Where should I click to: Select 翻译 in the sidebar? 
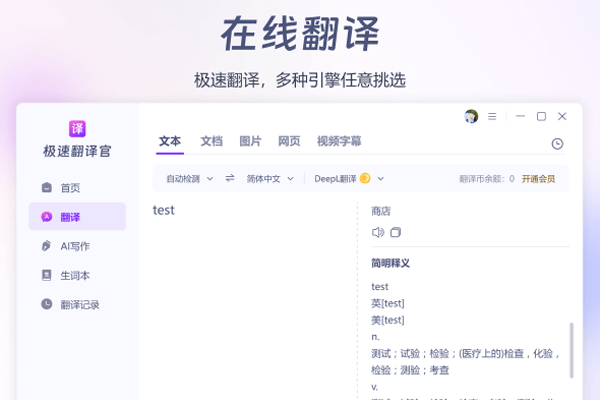(x=77, y=217)
